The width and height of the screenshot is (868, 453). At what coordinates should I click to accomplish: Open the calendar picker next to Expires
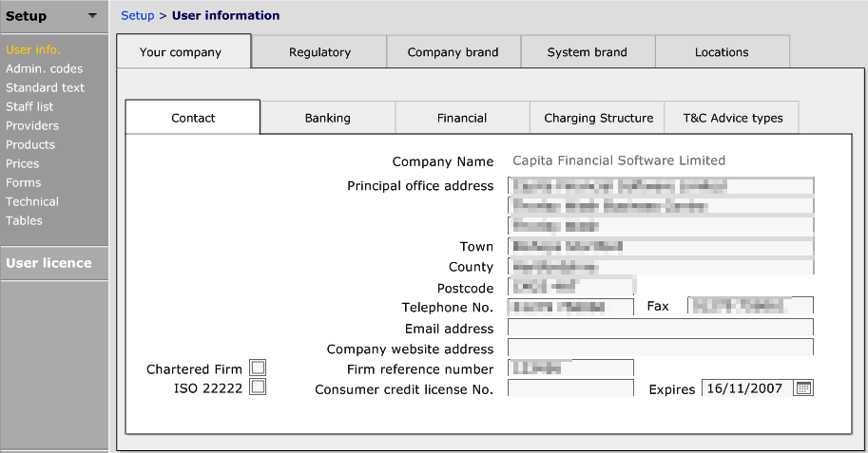pyautogui.click(x=804, y=388)
